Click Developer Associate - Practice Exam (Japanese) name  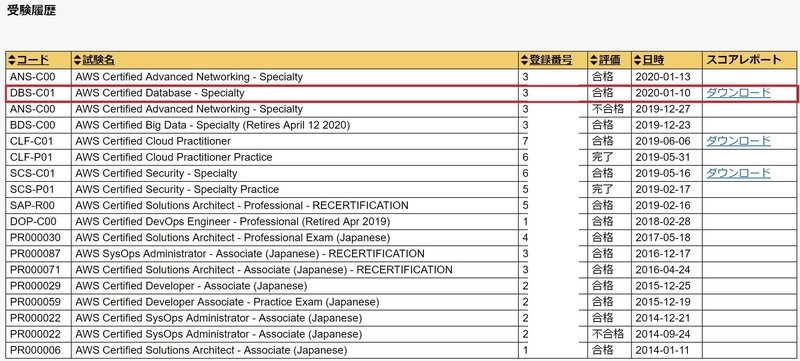coord(227,302)
